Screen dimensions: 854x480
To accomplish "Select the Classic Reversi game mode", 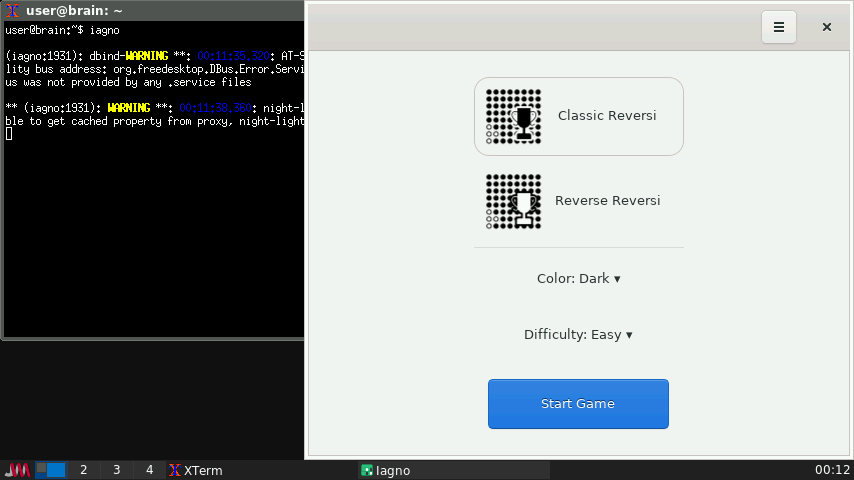I will tap(606, 116).
